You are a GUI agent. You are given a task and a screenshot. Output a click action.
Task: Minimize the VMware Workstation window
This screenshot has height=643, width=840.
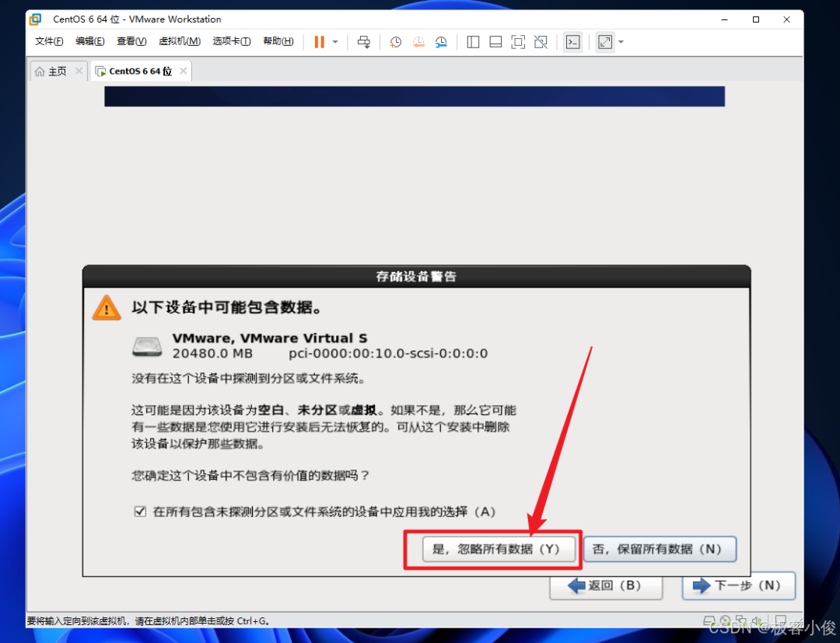tap(724, 19)
